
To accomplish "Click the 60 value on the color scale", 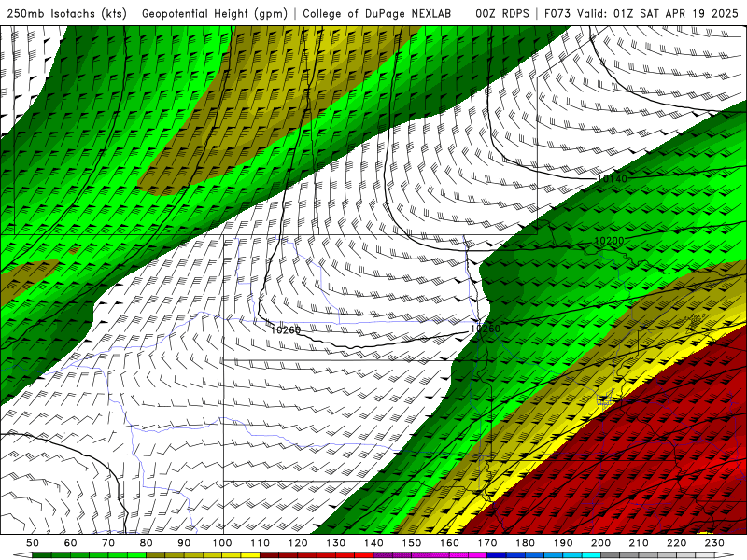I will pos(71,543).
